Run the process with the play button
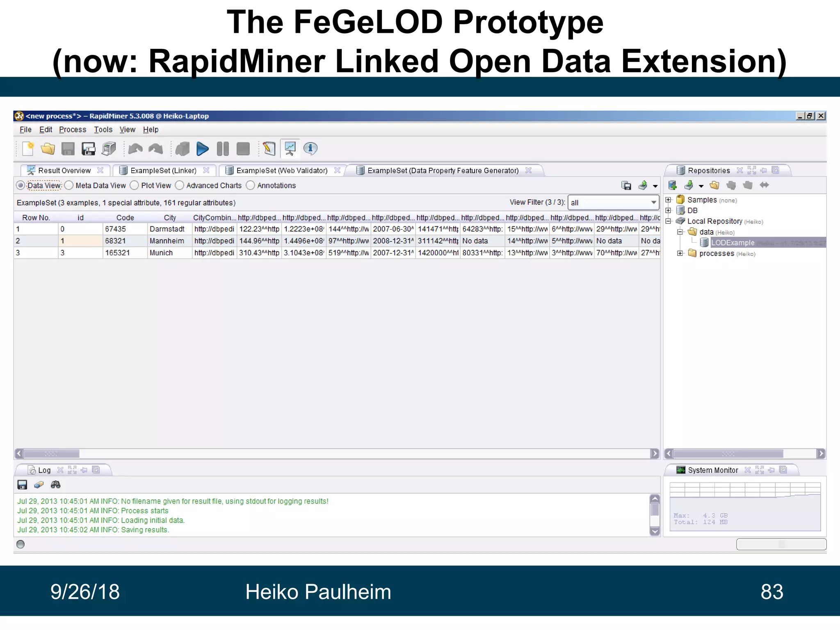The height and width of the screenshot is (630, 840). [x=203, y=149]
